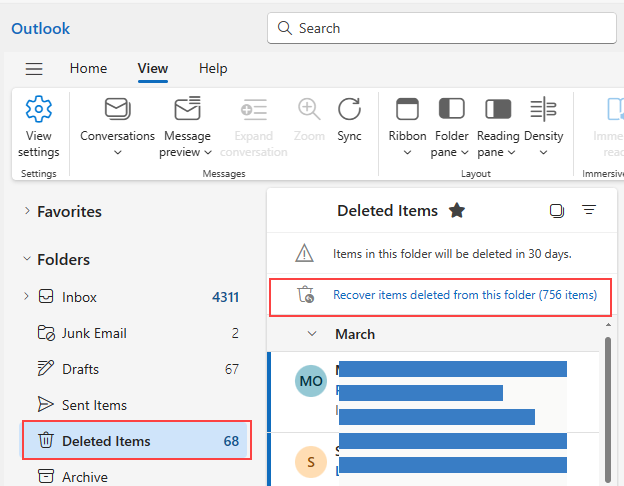Click the Deleted Items count 68
Viewport: 624px width, 486px height.
click(231, 441)
